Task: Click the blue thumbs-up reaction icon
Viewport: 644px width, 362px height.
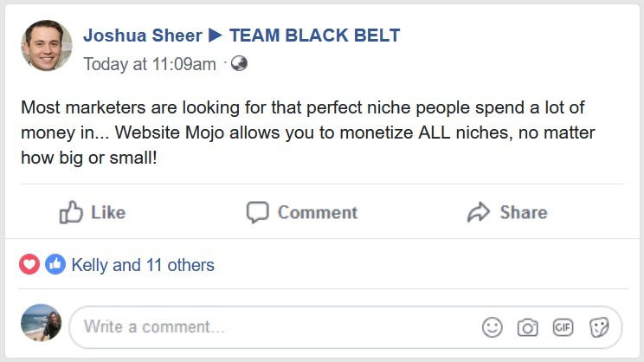Action: click(55, 265)
